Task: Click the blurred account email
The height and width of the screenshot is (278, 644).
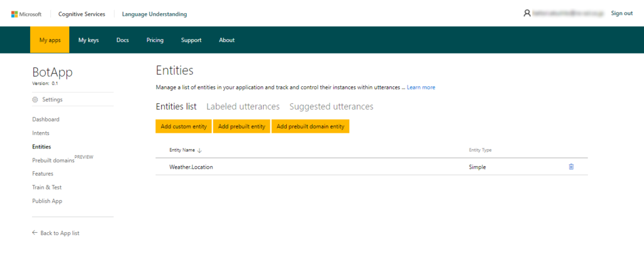Action: pos(569,14)
